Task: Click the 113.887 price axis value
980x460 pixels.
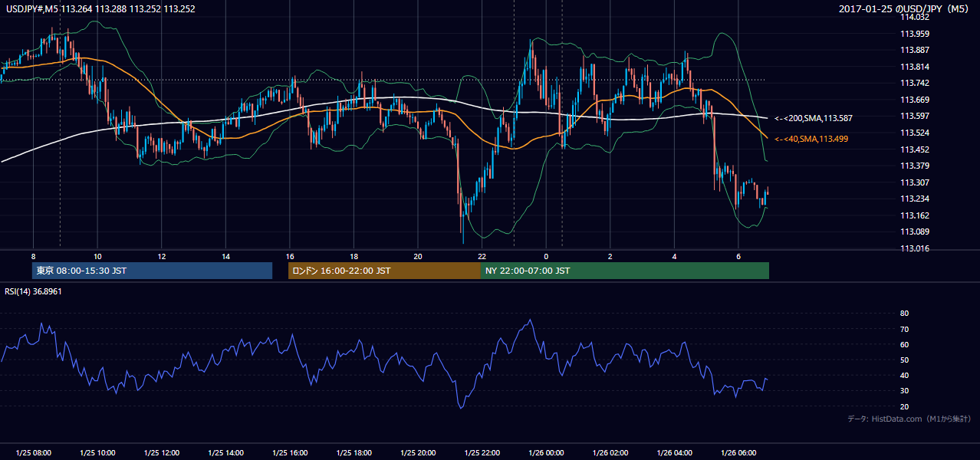Action: tap(915, 50)
